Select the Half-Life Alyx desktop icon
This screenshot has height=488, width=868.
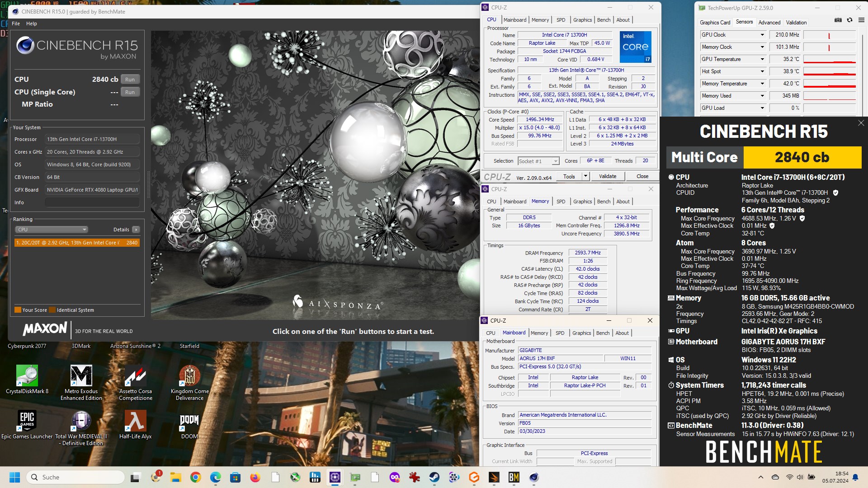point(136,425)
